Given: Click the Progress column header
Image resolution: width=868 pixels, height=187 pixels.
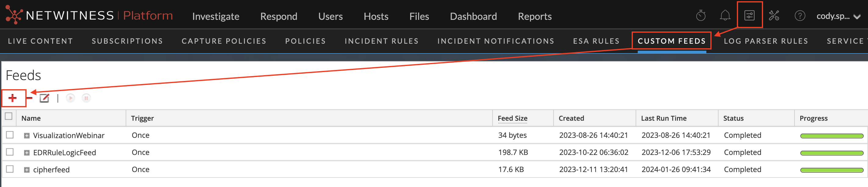Looking at the screenshot, I should 831,118.
